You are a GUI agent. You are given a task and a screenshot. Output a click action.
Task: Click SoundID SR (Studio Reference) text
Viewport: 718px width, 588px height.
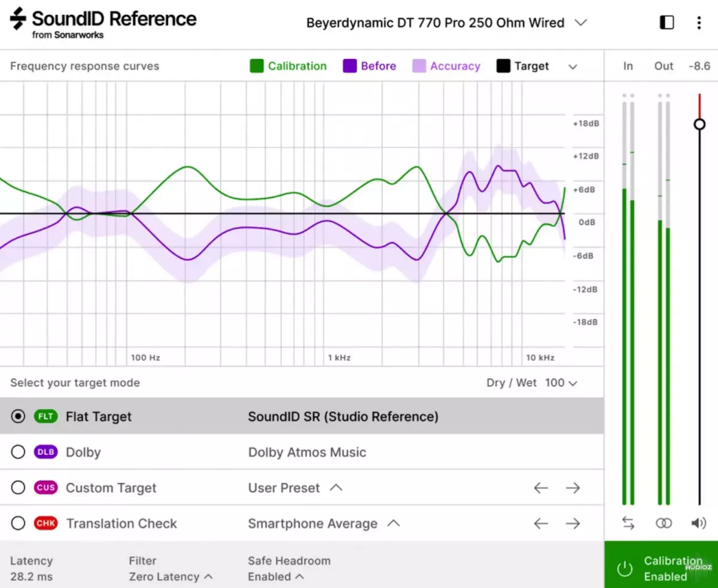coord(343,417)
